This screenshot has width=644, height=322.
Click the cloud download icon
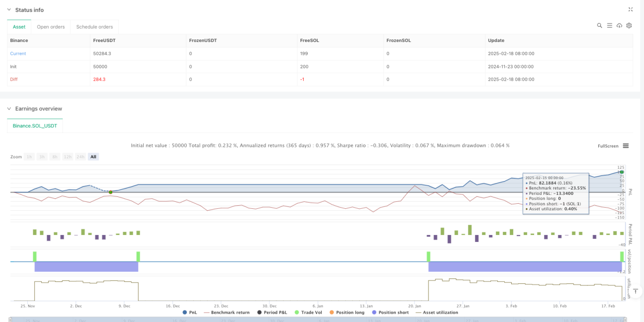(x=619, y=25)
